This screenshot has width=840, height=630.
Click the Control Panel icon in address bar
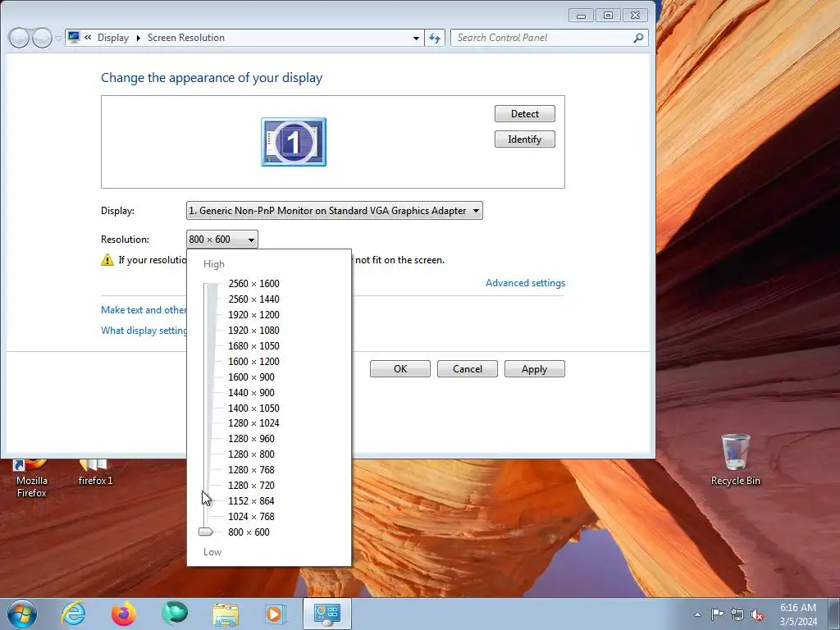[x=74, y=38]
